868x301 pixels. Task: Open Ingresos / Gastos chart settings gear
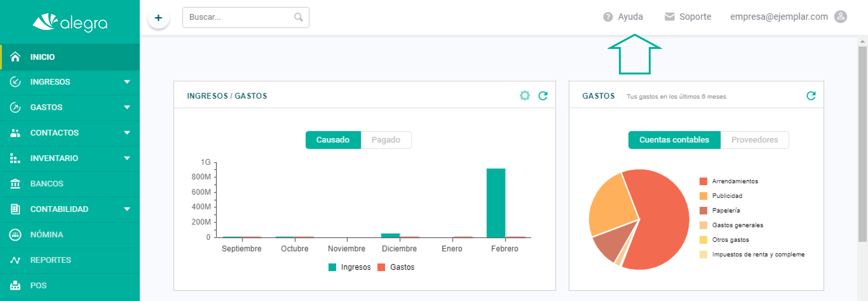coord(525,96)
